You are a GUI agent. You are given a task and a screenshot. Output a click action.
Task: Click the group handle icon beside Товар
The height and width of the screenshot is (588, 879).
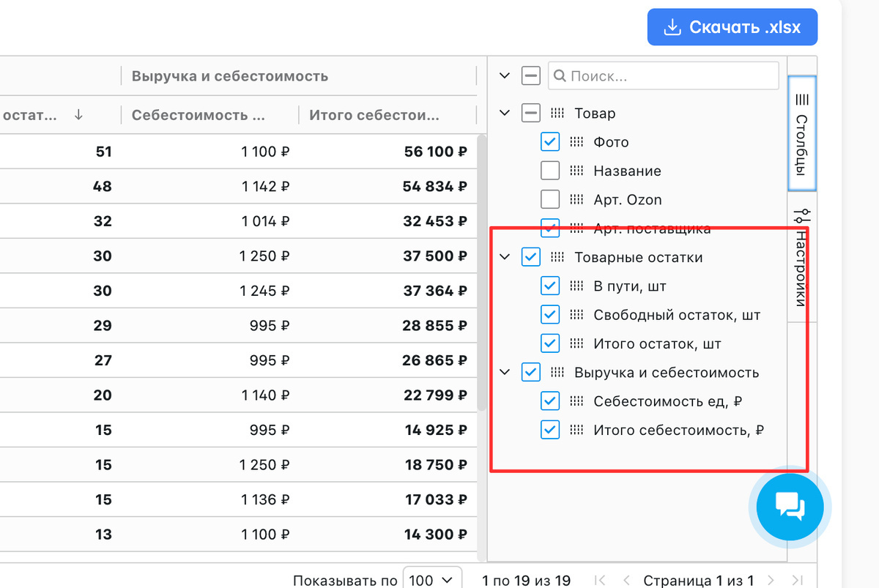557,113
